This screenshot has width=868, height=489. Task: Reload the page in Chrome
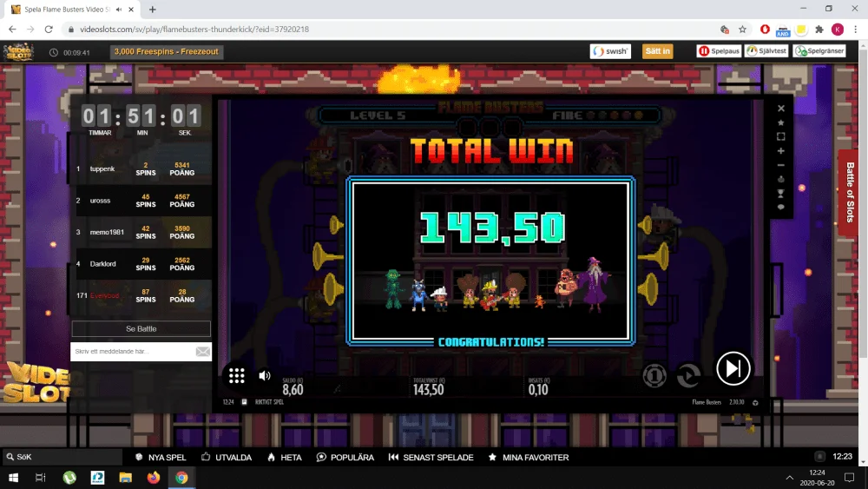(49, 29)
